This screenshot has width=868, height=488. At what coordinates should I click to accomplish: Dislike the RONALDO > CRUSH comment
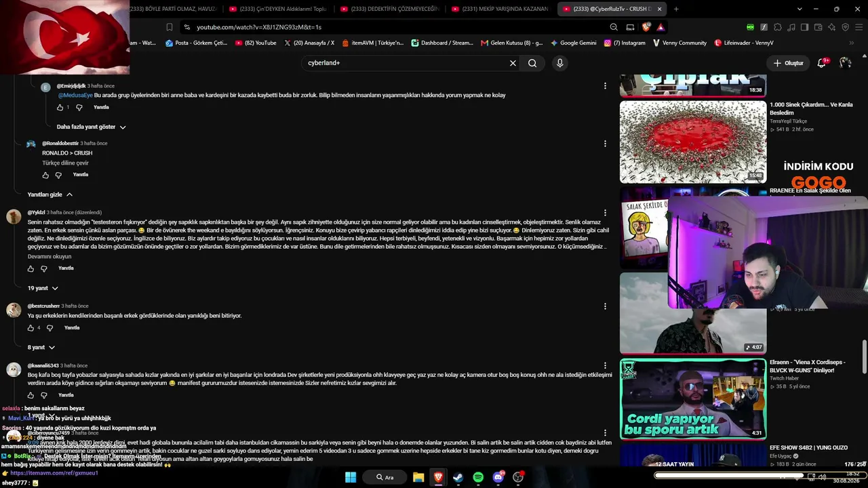[x=58, y=175]
